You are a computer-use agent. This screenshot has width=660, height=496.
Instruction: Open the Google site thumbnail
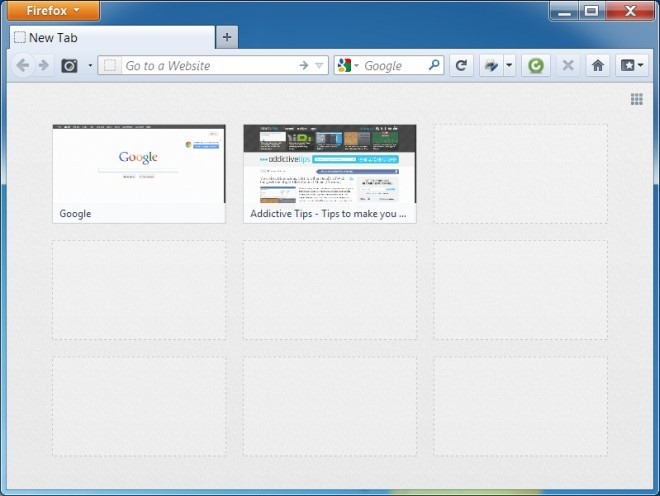(139, 174)
